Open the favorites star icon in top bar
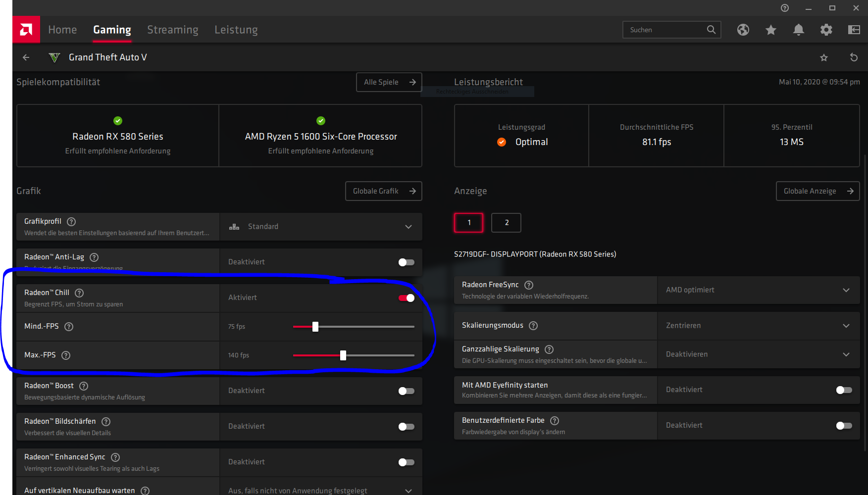Image resolution: width=868 pixels, height=495 pixels. click(771, 30)
